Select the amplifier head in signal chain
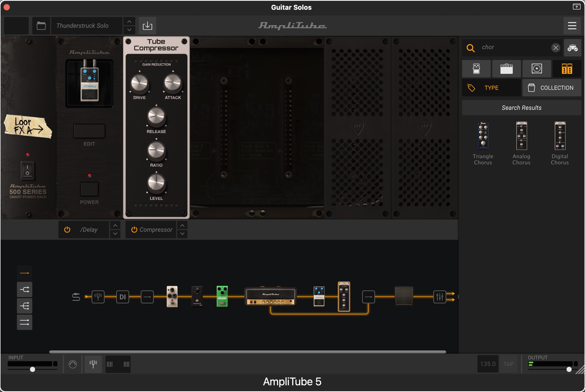This screenshot has width=585, height=392. [x=270, y=296]
